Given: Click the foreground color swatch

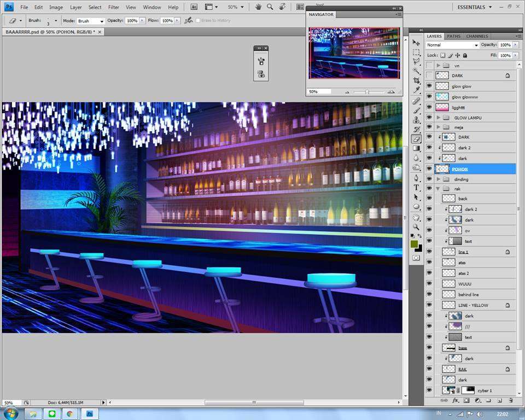Looking at the screenshot, I should 415,244.
